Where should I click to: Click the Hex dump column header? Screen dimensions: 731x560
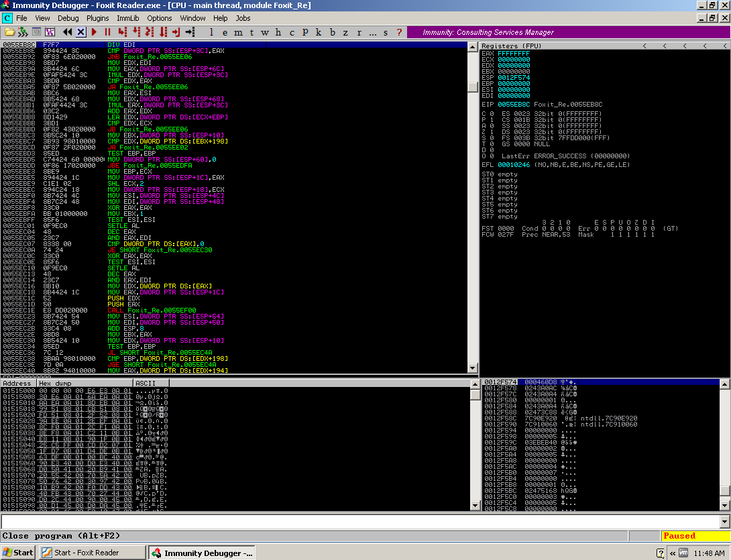(85, 383)
